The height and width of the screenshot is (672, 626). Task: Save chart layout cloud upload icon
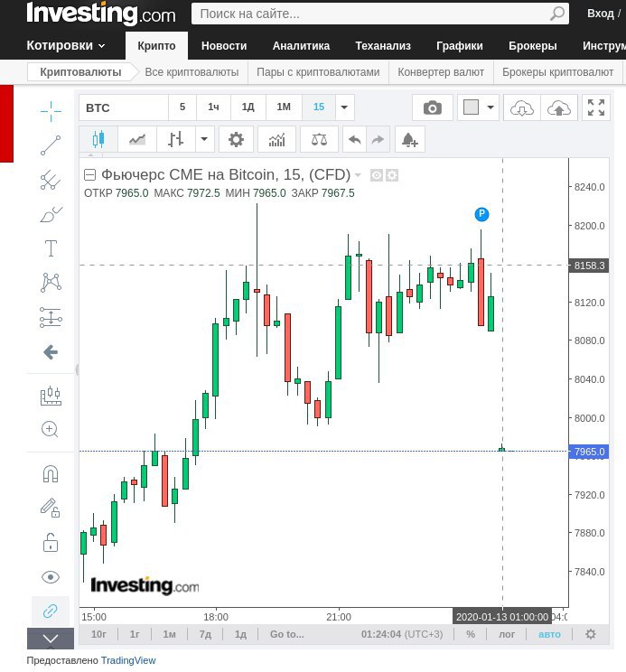point(559,107)
